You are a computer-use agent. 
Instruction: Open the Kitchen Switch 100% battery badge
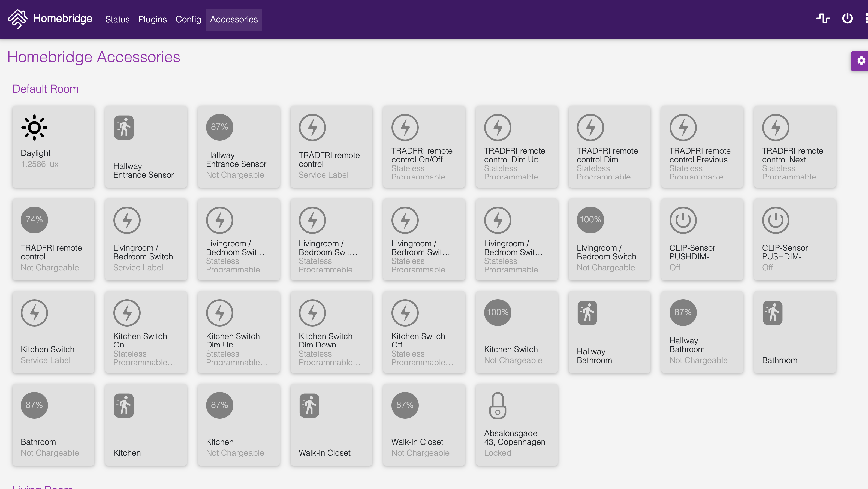497,312
